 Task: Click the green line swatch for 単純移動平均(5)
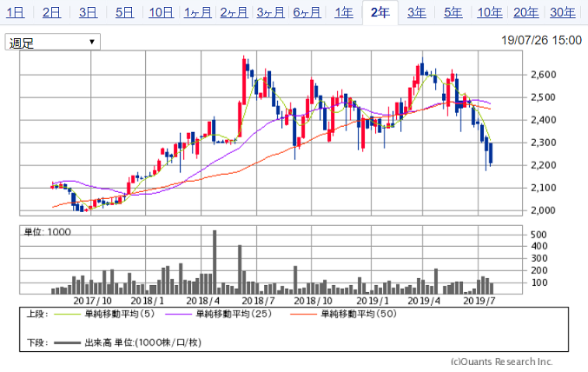click(x=68, y=314)
